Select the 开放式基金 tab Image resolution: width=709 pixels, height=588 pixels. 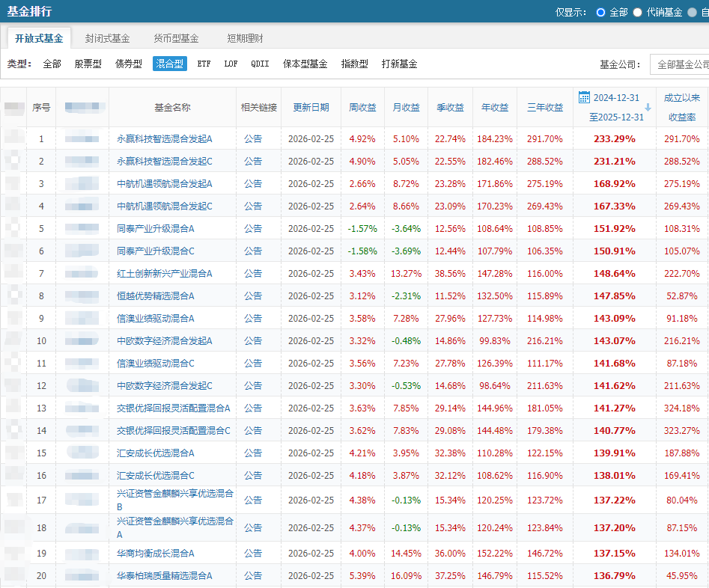click(40, 37)
